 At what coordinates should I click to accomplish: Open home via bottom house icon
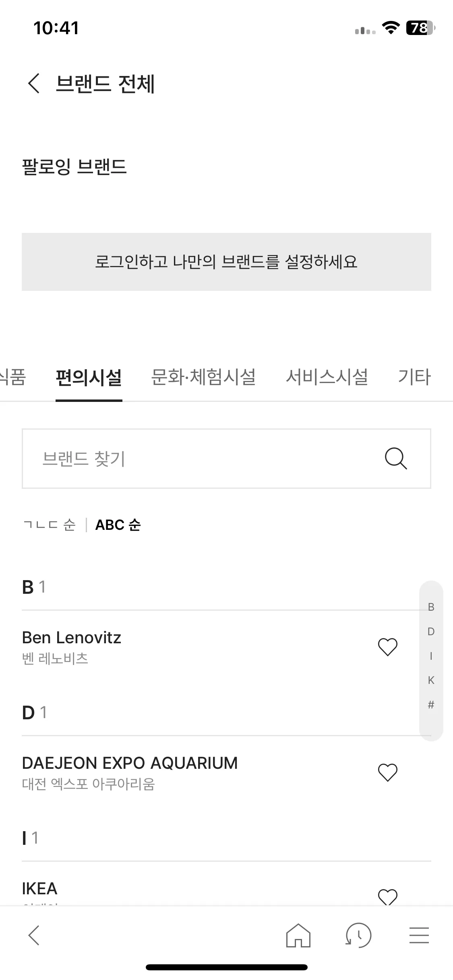(x=298, y=935)
